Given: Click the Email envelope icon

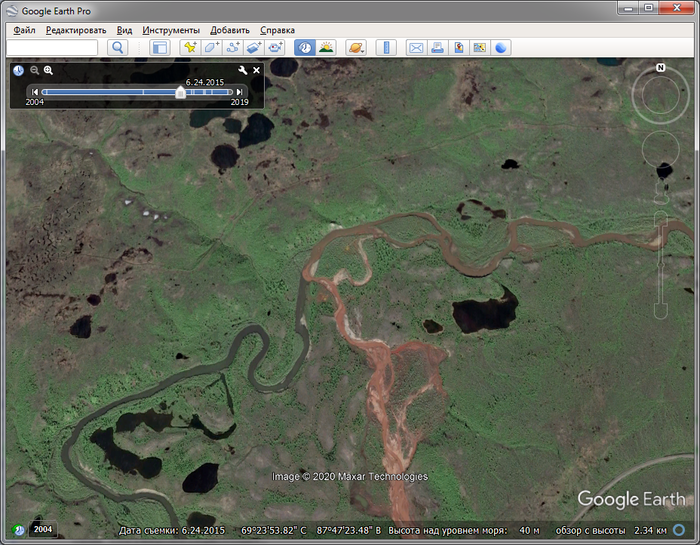Looking at the screenshot, I should (x=415, y=47).
